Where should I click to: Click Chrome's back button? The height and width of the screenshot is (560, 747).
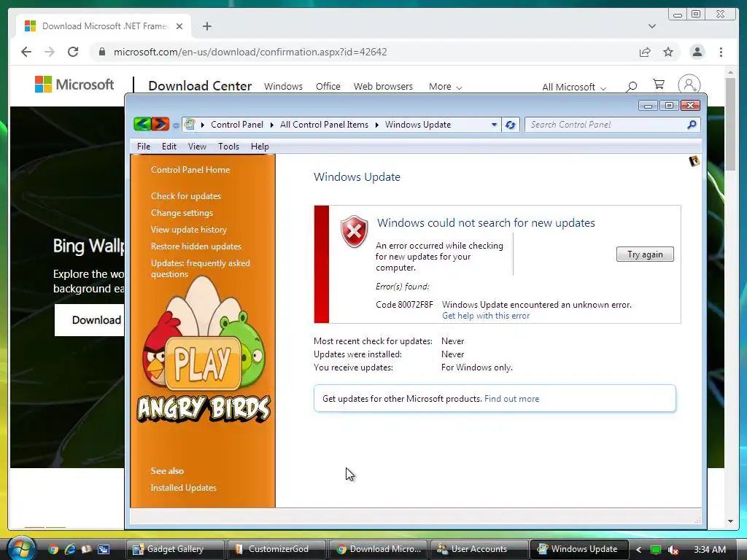(26, 52)
